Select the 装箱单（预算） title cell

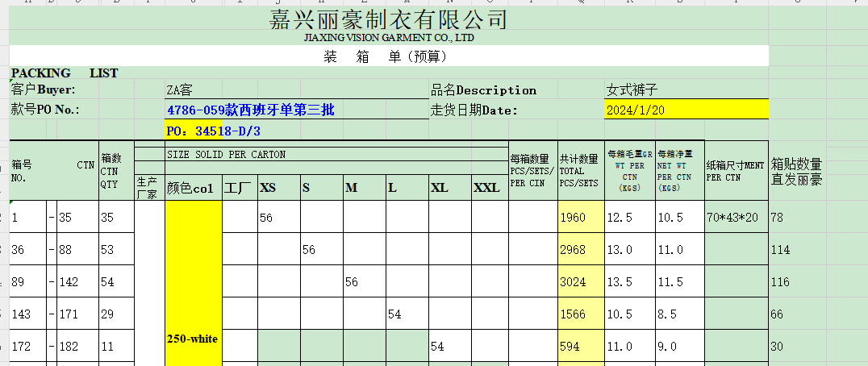388,56
